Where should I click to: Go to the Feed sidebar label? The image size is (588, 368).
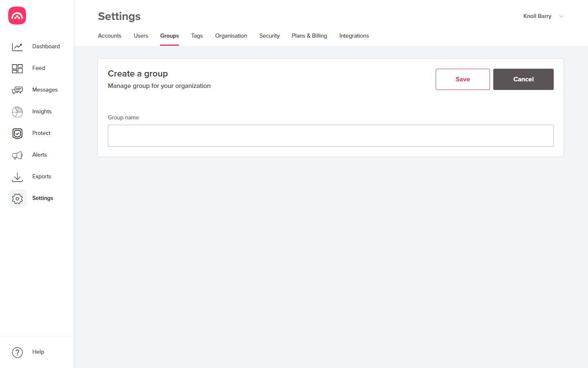39,68
